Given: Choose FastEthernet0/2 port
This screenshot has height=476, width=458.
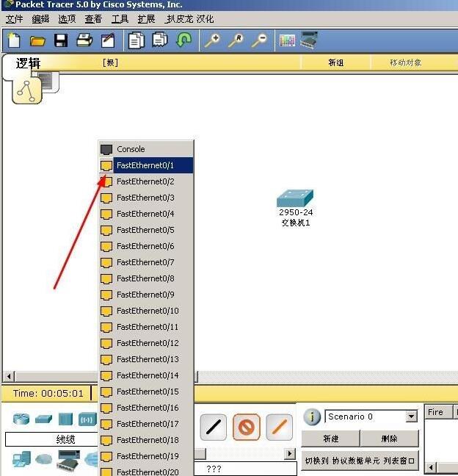Looking at the screenshot, I should point(146,181).
